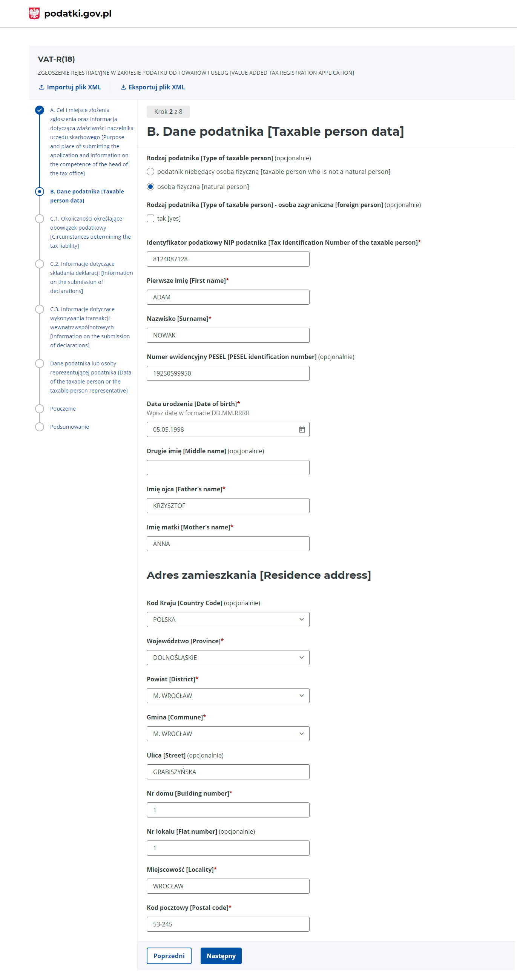Viewport: 517px width, 980px height.
Task: Select non-natural person taxpayer radio option
Action: 150,172
